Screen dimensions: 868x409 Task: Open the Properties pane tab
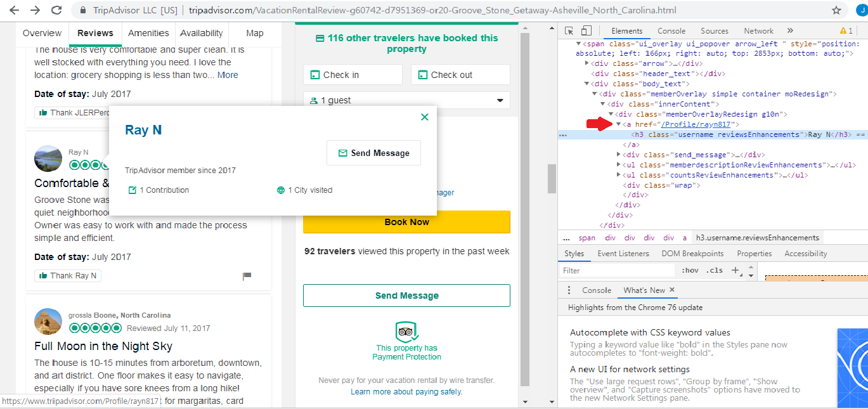tap(755, 254)
